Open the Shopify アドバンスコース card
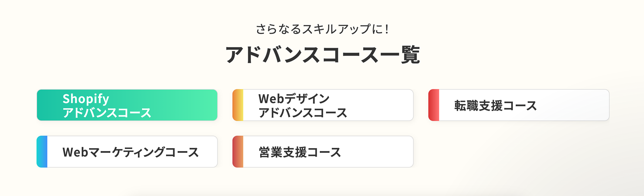The width and height of the screenshot is (644, 196). pyautogui.click(x=127, y=105)
